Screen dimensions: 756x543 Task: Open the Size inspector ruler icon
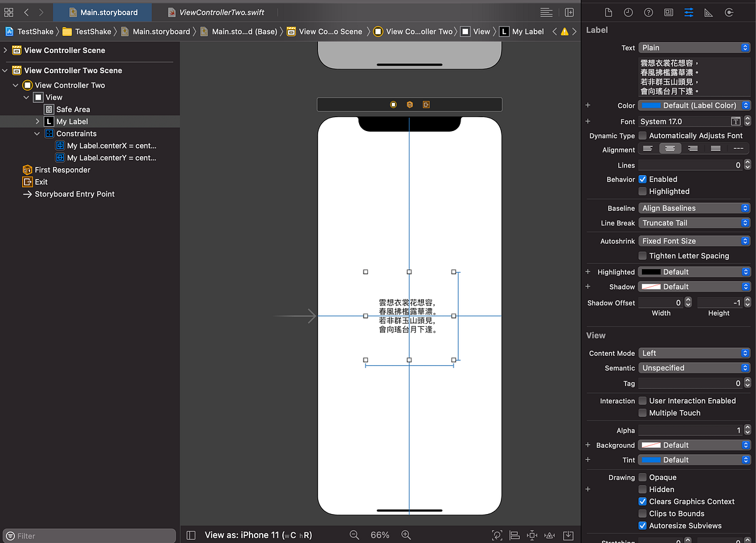pyautogui.click(x=709, y=13)
